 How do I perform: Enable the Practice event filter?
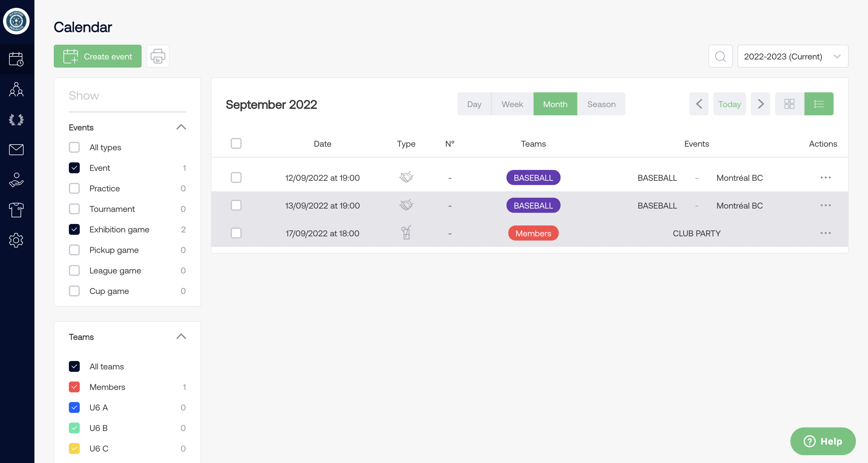pyautogui.click(x=74, y=188)
